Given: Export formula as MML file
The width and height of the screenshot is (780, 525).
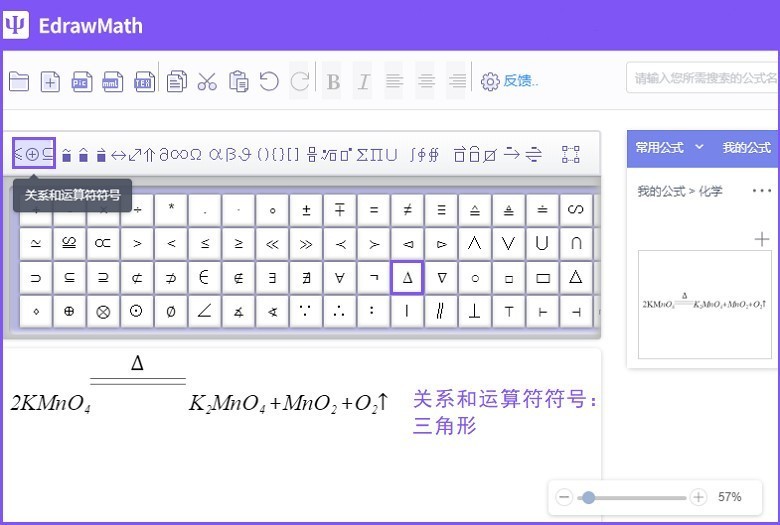Looking at the screenshot, I should tap(112, 81).
